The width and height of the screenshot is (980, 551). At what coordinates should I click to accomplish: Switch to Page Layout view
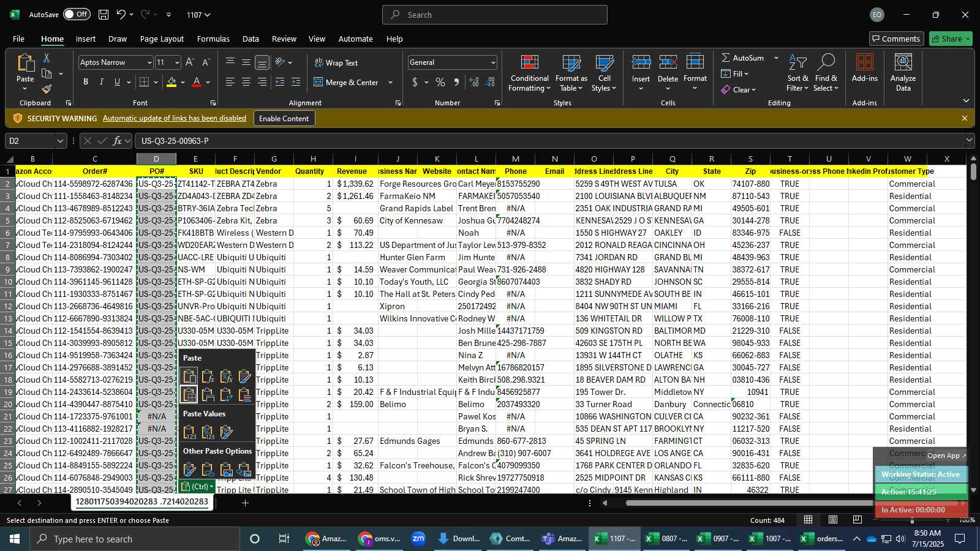pos(833,520)
